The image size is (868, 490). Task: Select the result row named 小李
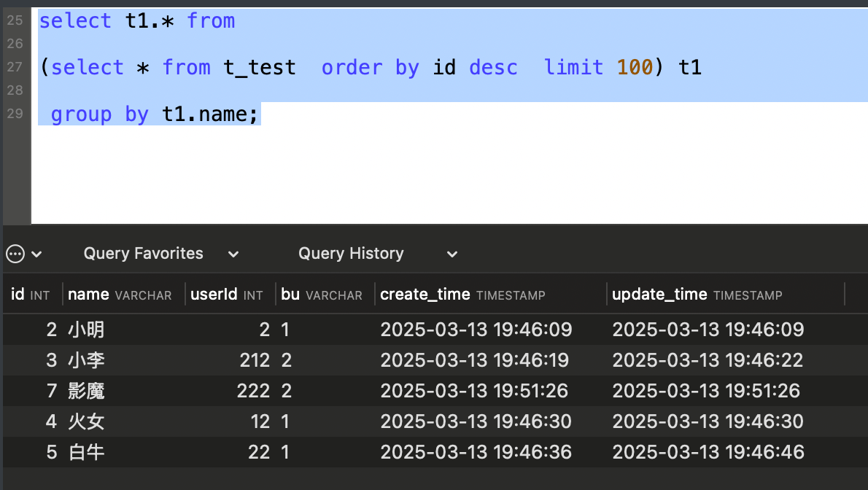tap(435, 360)
